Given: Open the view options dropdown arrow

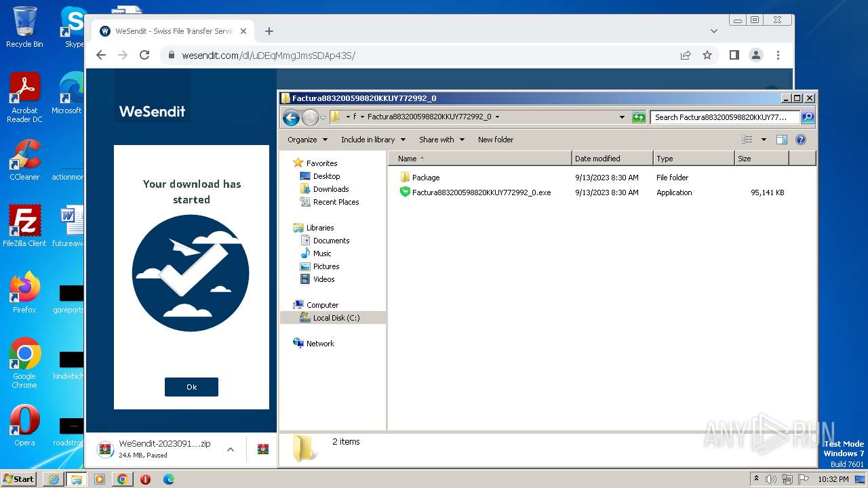Looking at the screenshot, I should [764, 140].
